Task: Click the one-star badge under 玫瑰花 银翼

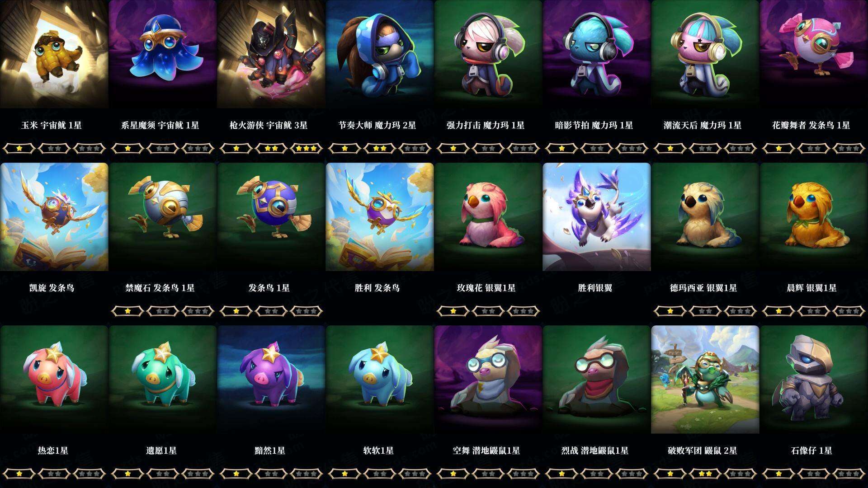Action: pos(453,311)
